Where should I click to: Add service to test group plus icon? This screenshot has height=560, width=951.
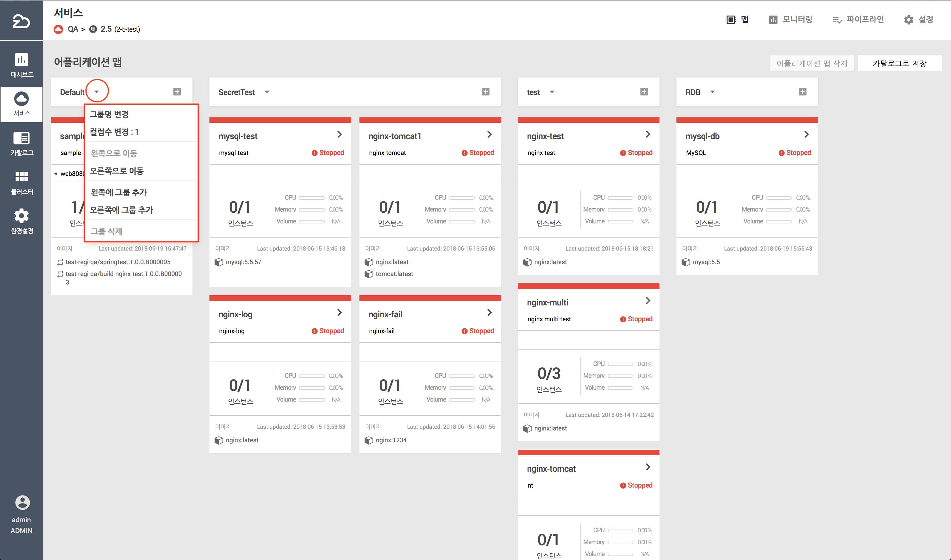[x=644, y=92]
